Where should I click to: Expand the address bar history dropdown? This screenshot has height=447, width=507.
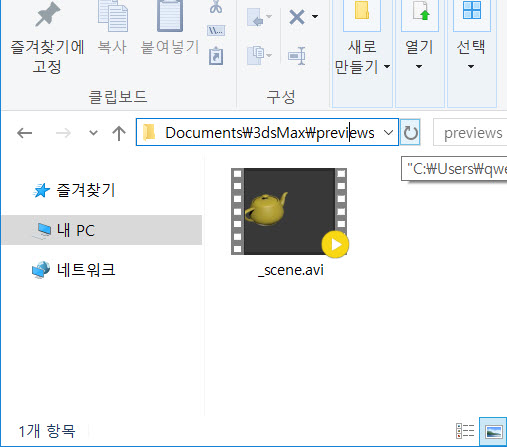pyautogui.click(x=388, y=133)
